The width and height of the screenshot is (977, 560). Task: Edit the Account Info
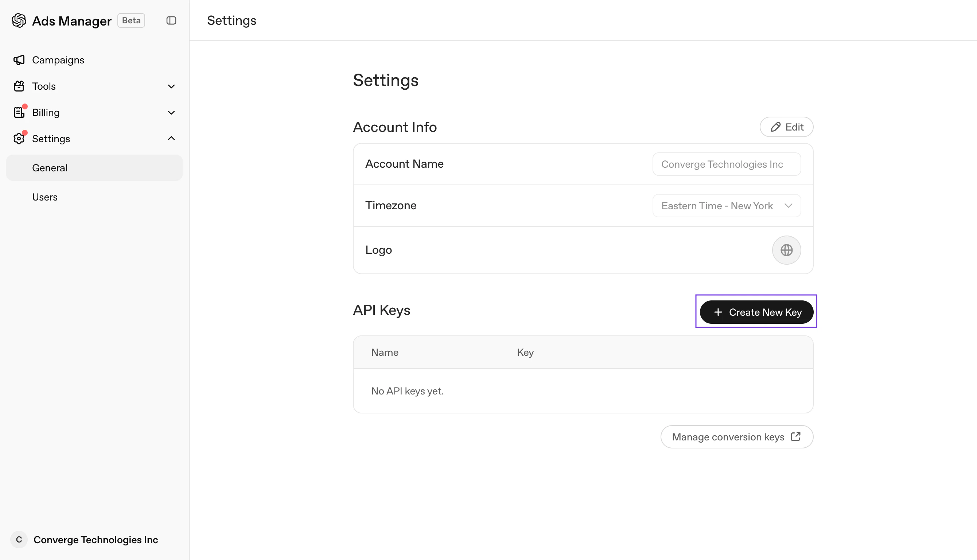tap(786, 127)
